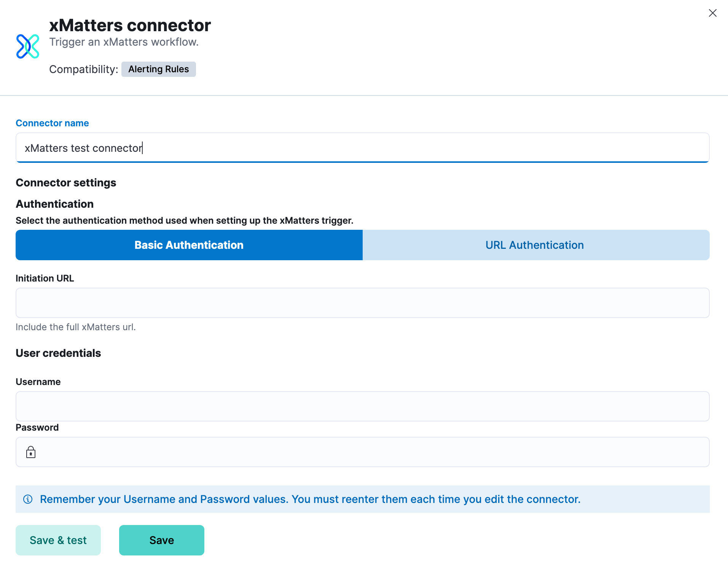The width and height of the screenshot is (728, 568).
Task: Switch to URL Authentication
Action: [534, 245]
